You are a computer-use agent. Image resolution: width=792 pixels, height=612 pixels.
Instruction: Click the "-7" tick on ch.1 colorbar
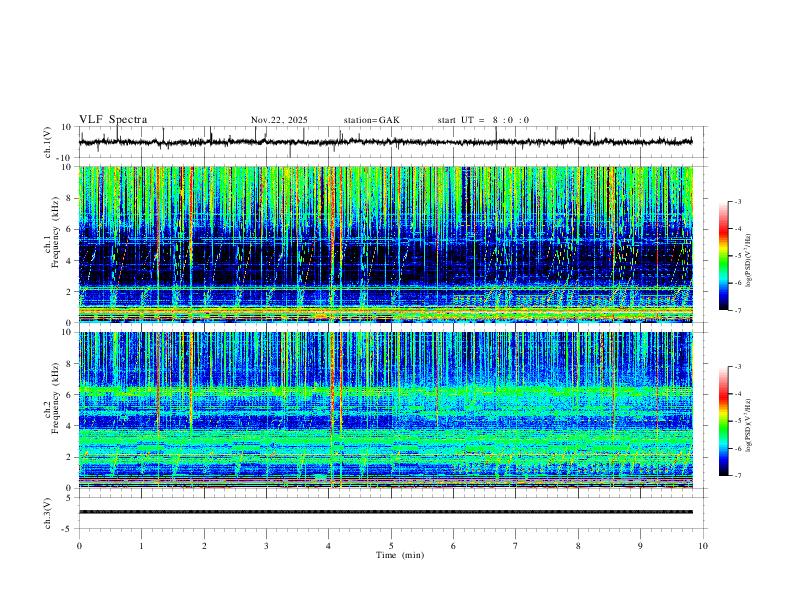click(x=738, y=310)
